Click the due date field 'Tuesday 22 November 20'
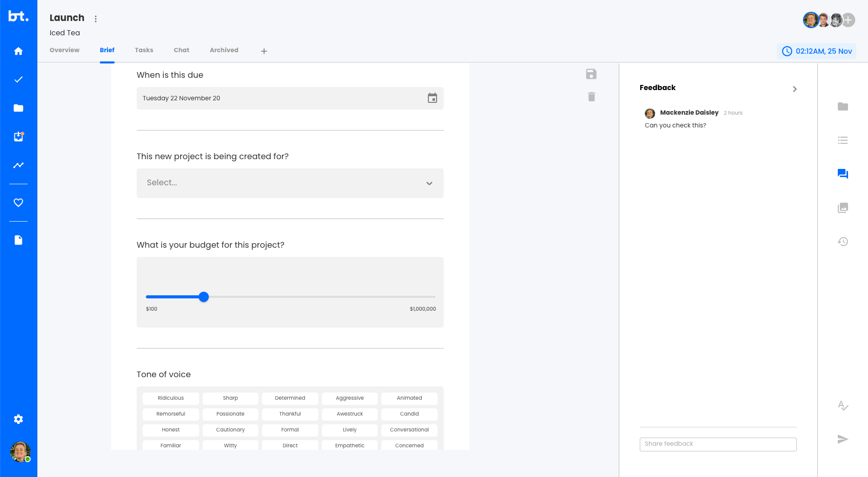 point(290,98)
